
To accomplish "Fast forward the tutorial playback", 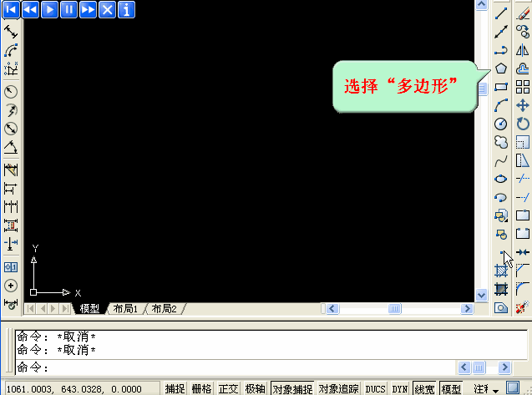I will pos(88,9).
